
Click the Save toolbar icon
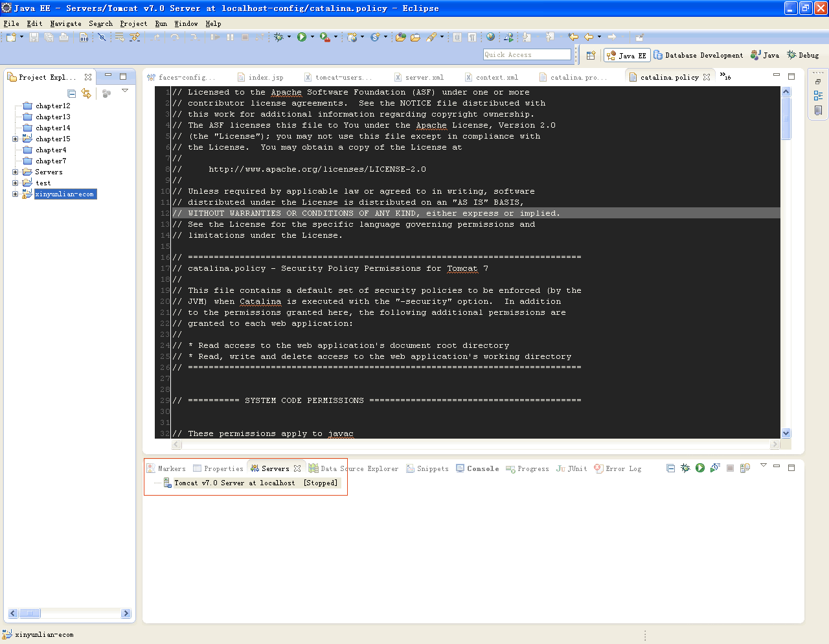(x=34, y=38)
